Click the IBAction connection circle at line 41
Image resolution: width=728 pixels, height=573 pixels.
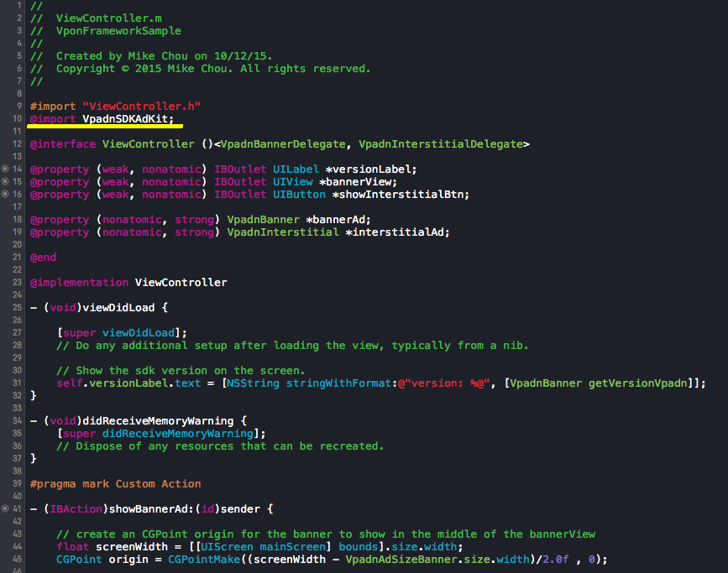coord(5,508)
